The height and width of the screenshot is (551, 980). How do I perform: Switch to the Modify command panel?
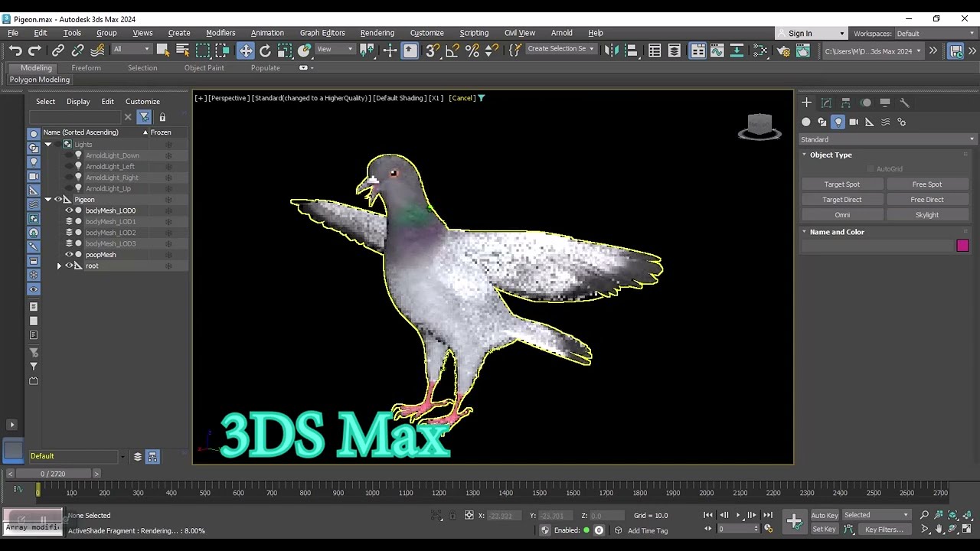tap(826, 103)
